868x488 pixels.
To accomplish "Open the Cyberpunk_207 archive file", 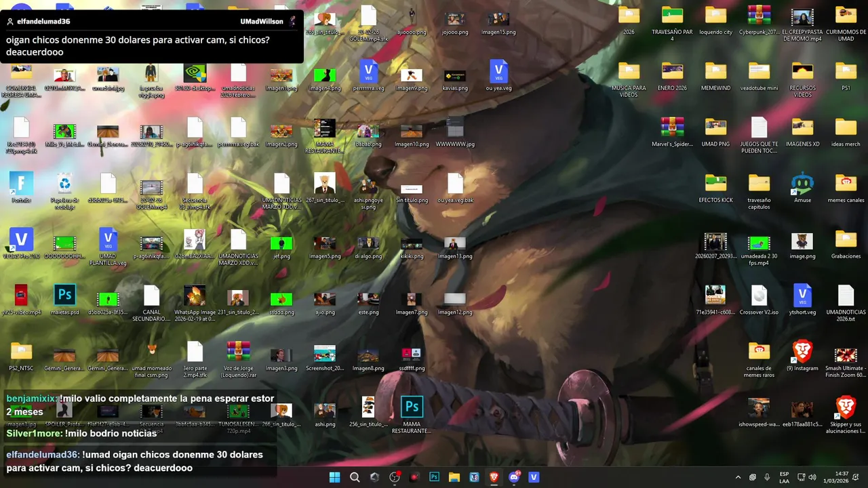I will pyautogui.click(x=759, y=19).
